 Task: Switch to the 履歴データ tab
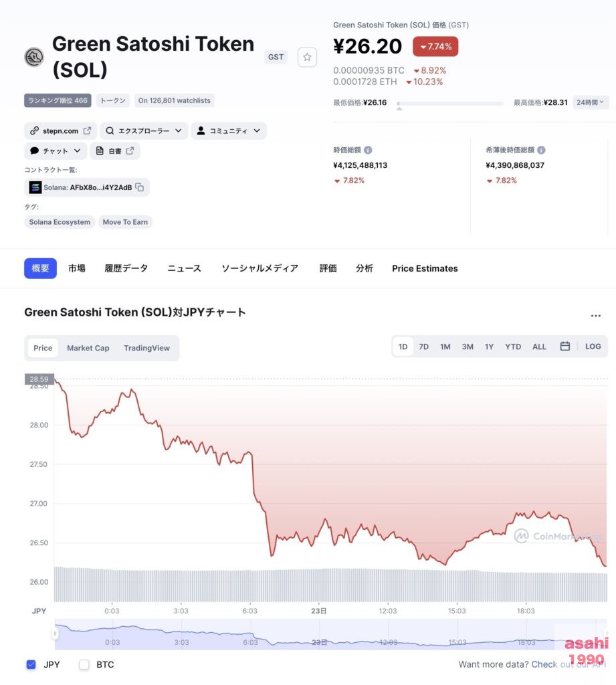pyautogui.click(x=126, y=268)
